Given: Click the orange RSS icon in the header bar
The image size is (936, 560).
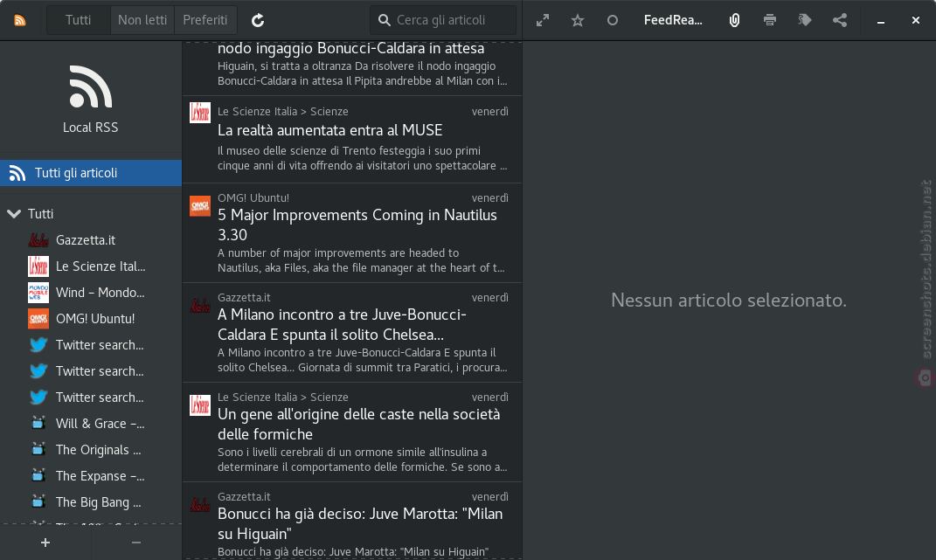Looking at the screenshot, I should 20,20.
